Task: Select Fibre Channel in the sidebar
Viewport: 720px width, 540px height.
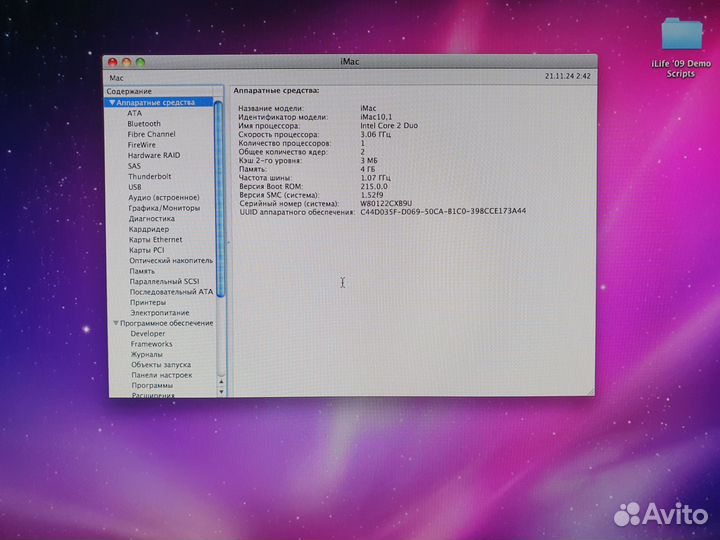Action: coord(151,134)
